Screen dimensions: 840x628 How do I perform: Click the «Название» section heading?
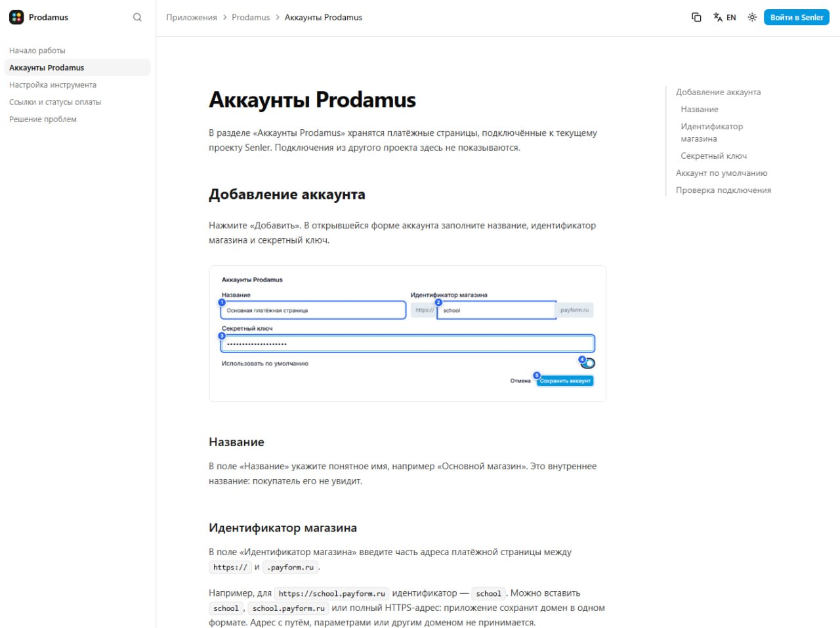coord(236,442)
